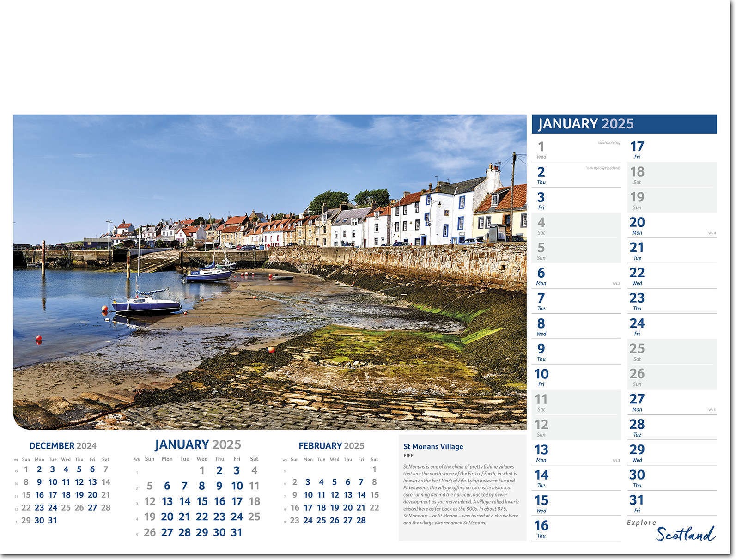Select the 22 Wed row in day list
The image size is (736, 560).
(x=672, y=276)
